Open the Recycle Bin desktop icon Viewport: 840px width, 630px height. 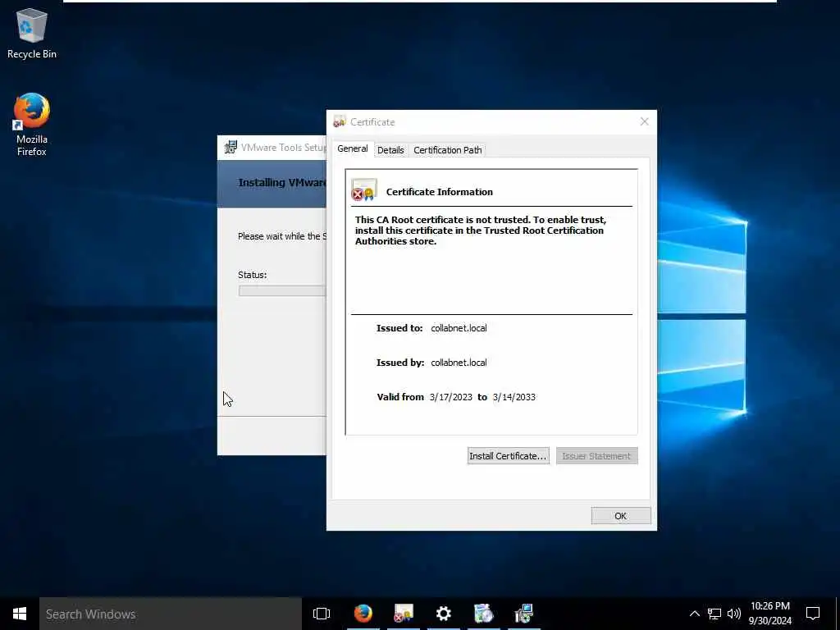32,33
